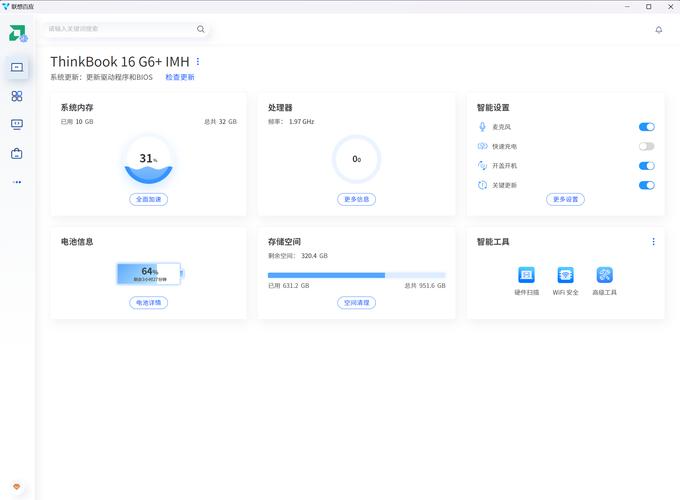This screenshot has width=680, height=500.
Task: Open the options menu beside ThinkBook 16 G6+ IMH
Action: click(x=198, y=62)
